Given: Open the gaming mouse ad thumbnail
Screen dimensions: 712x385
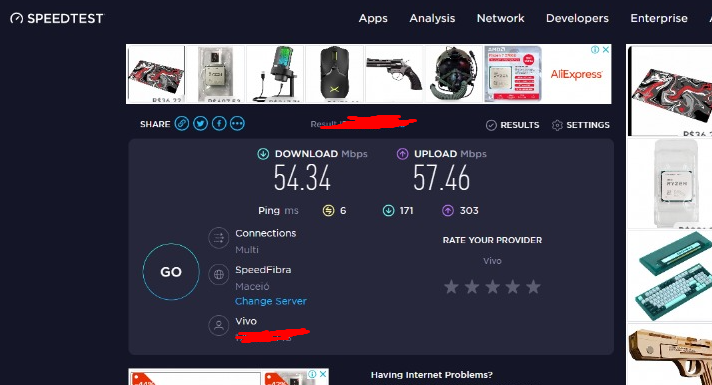Looking at the screenshot, I should pyautogui.click(x=334, y=74).
